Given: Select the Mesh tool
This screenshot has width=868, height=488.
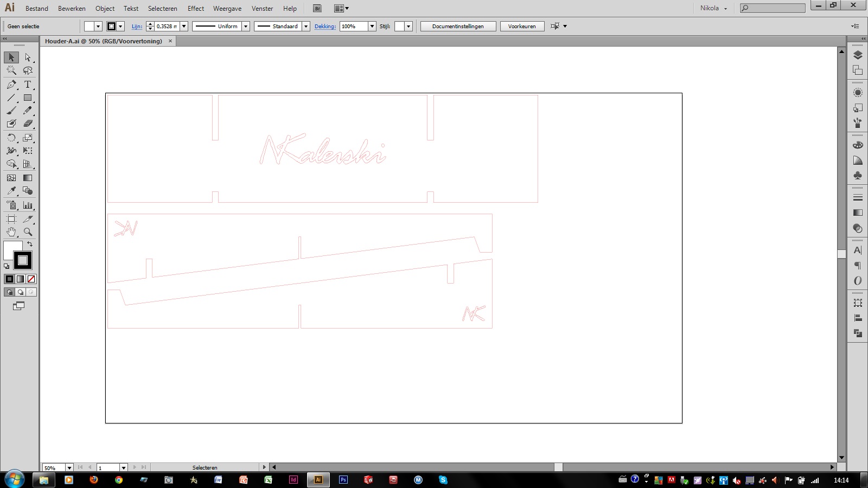Looking at the screenshot, I should [11, 178].
